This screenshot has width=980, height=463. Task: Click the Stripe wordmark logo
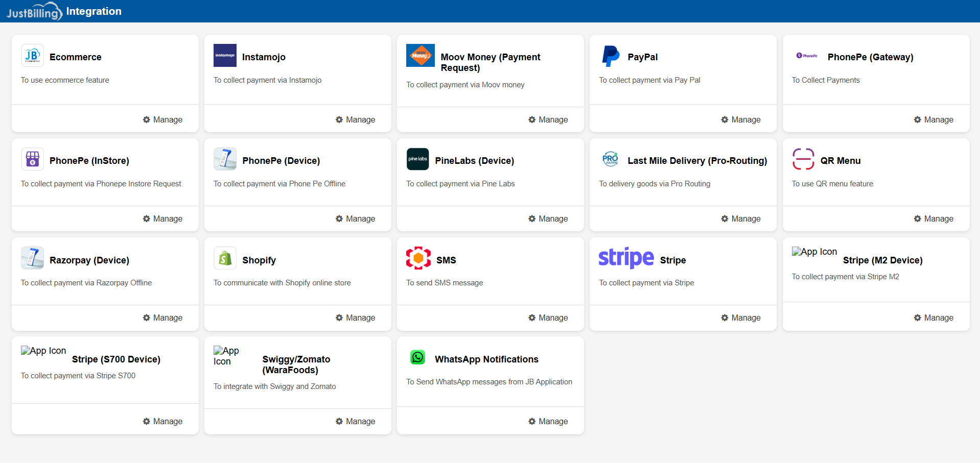pyautogui.click(x=626, y=258)
